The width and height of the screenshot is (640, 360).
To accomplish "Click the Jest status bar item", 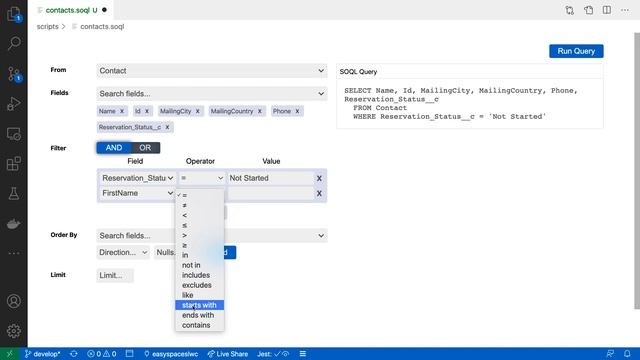I will (273, 354).
